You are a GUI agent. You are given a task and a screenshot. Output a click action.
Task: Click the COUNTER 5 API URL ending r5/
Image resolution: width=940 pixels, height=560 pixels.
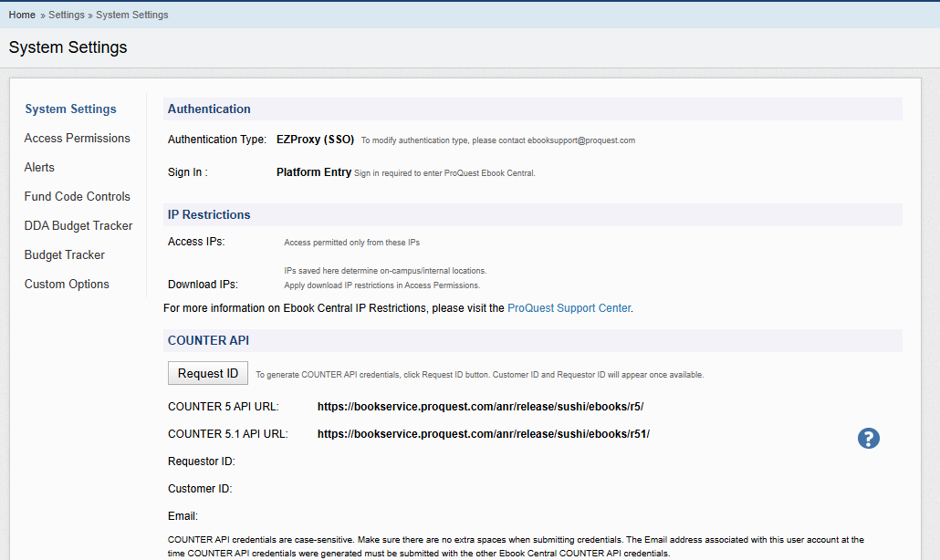pyautogui.click(x=480, y=407)
